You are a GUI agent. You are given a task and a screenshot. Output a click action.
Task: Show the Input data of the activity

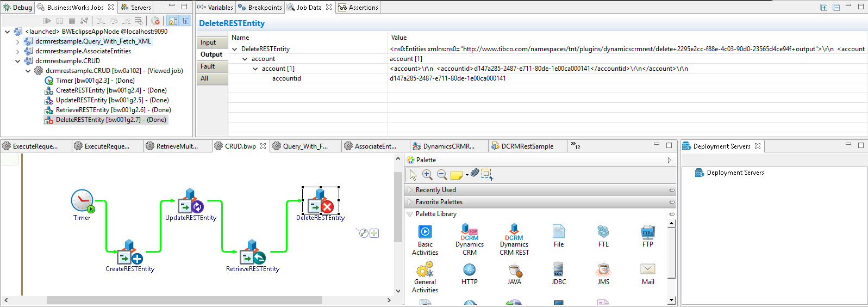pyautogui.click(x=211, y=42)
